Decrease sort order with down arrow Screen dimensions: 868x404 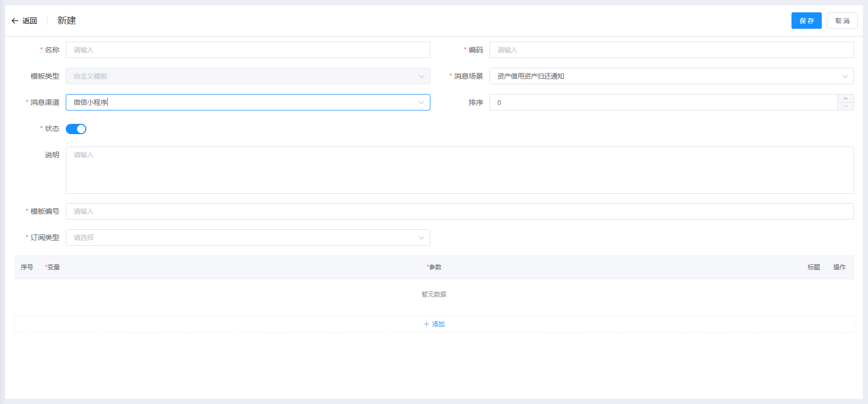pos(845,106)
